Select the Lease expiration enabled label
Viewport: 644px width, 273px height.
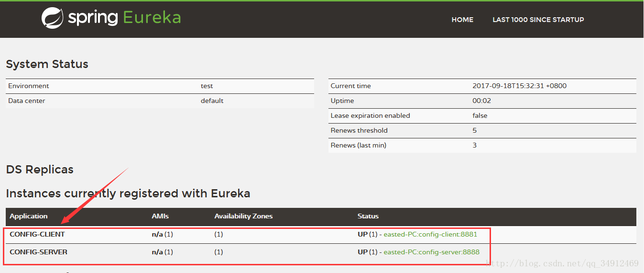pos(370,115)
